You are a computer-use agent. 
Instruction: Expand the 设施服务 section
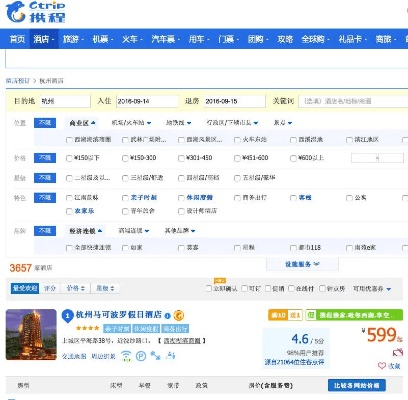(x=302, y=264)
